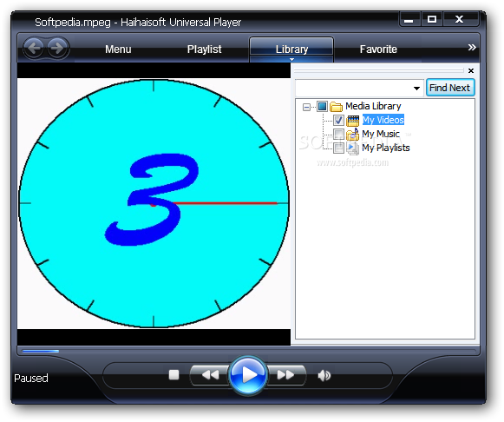Image resolution: width=504 pixels, height=422 pixels.
Task: Click the paused video display area
Action: pyautogui.click(x=154, y=204)
